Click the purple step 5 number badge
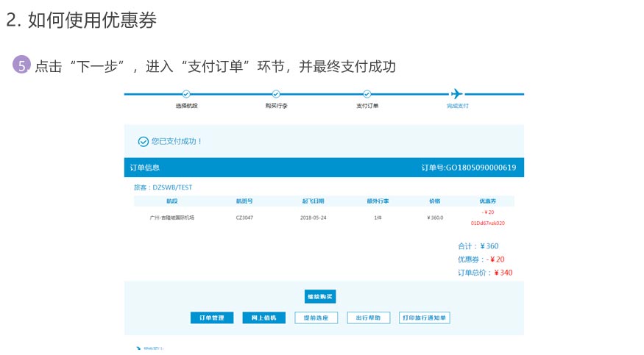Viewport: 644px width, 355px height. (21, 65)
